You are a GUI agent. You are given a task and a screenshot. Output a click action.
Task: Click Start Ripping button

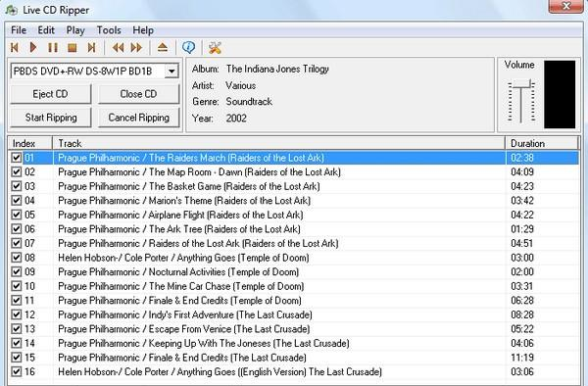51,118
